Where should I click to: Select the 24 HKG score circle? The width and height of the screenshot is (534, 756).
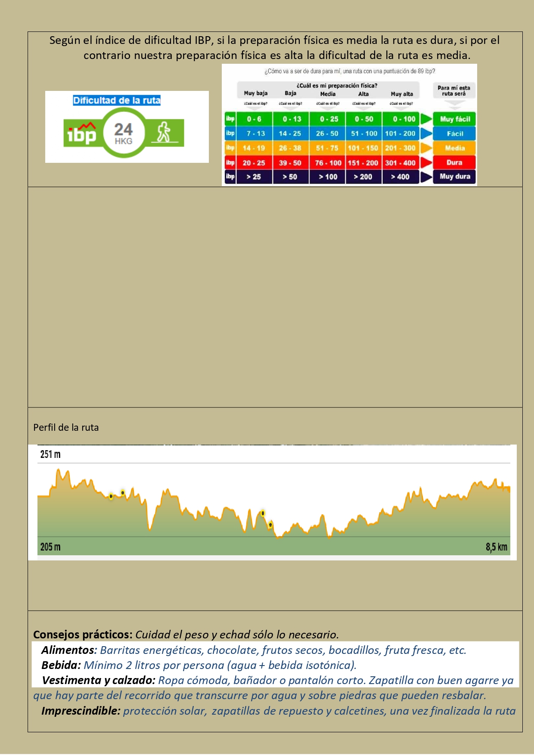coord(124,133)
